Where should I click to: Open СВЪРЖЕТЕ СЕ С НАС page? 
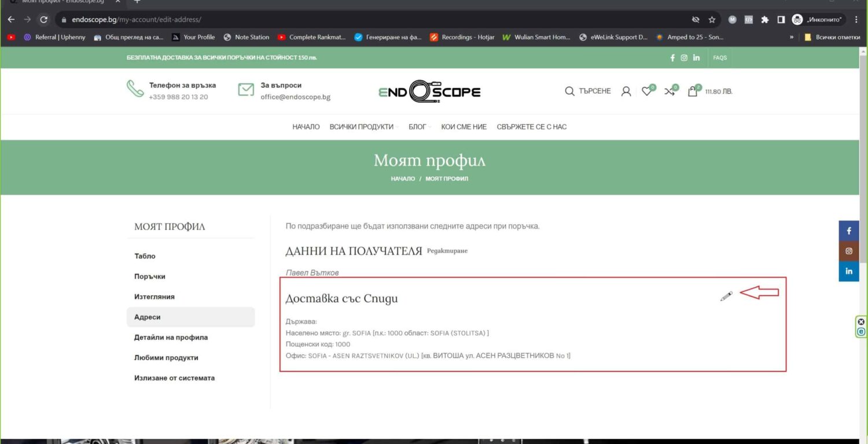[532, 127]
